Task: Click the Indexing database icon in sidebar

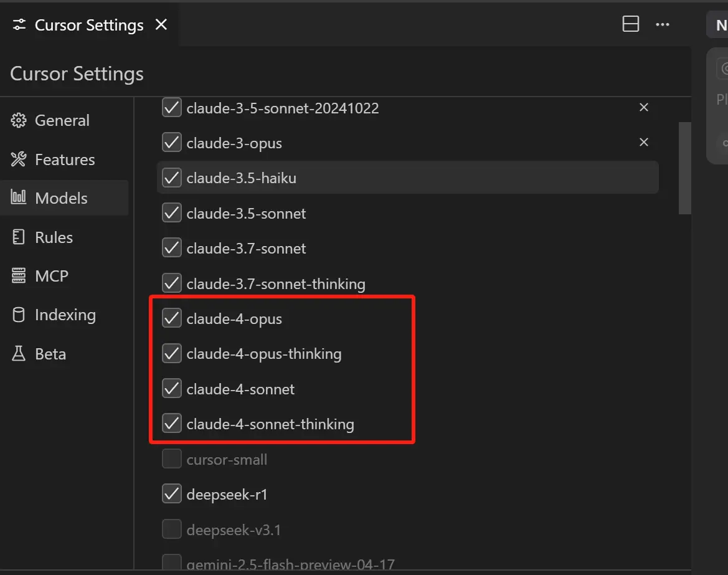Action: [19, 315]
